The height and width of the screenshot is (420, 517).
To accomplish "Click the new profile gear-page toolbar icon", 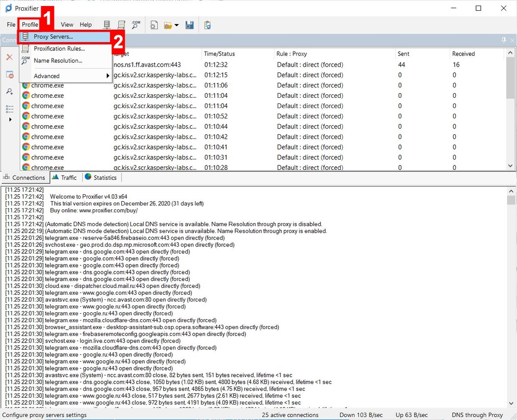I will (x=154, y=25).
